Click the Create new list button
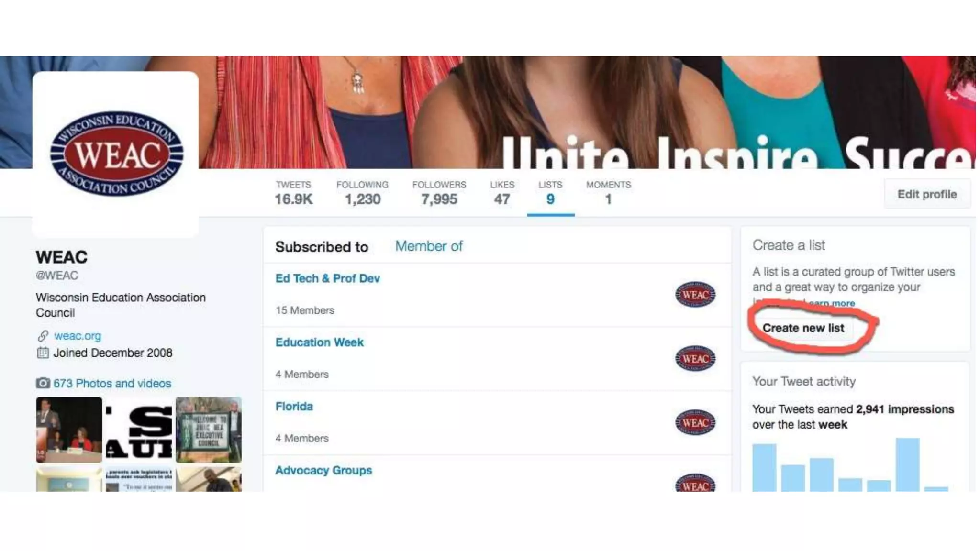 tap(803, 328)
